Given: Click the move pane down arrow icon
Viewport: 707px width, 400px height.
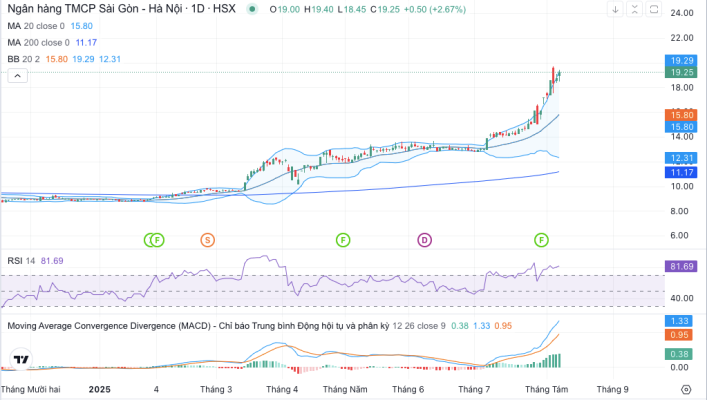Looking at the screenshot, I should 615,9.
